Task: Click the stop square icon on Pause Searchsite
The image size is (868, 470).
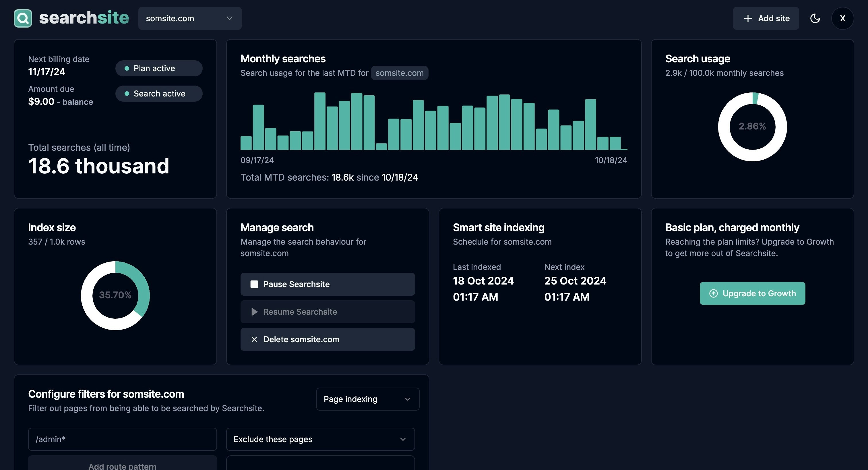Action: 254,284
